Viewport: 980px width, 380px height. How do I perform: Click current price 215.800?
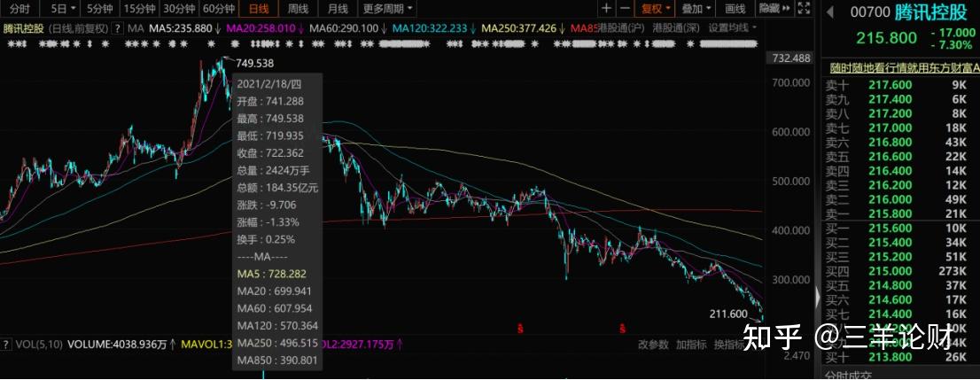coord(886,37)
